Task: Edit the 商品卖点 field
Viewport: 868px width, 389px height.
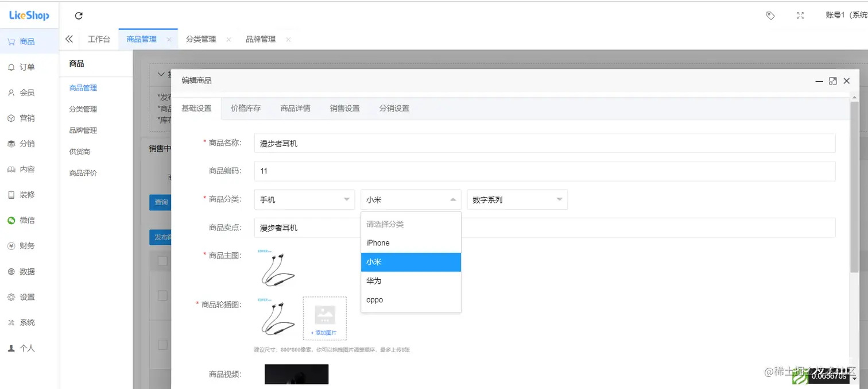Action: [x=545, y=228]
